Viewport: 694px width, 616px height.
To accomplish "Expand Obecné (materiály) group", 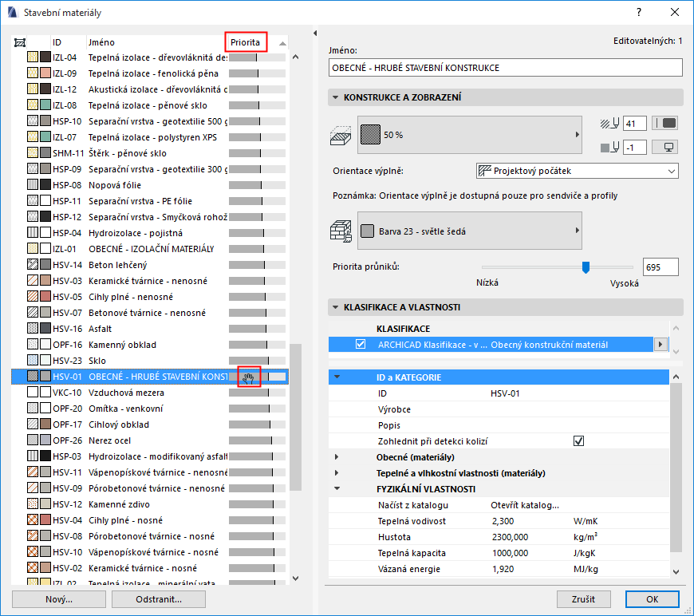I will pyautogui.click(x=337, y=456).
